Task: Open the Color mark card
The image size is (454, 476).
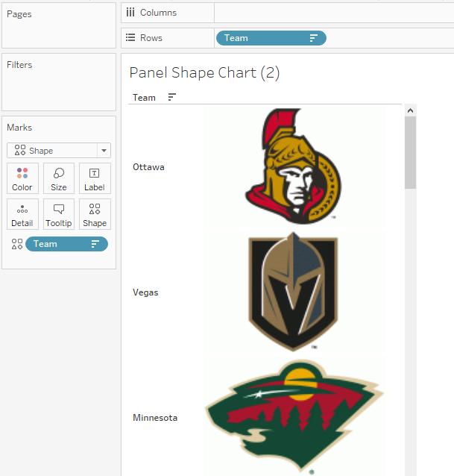Action: click(x=22, y=178)
